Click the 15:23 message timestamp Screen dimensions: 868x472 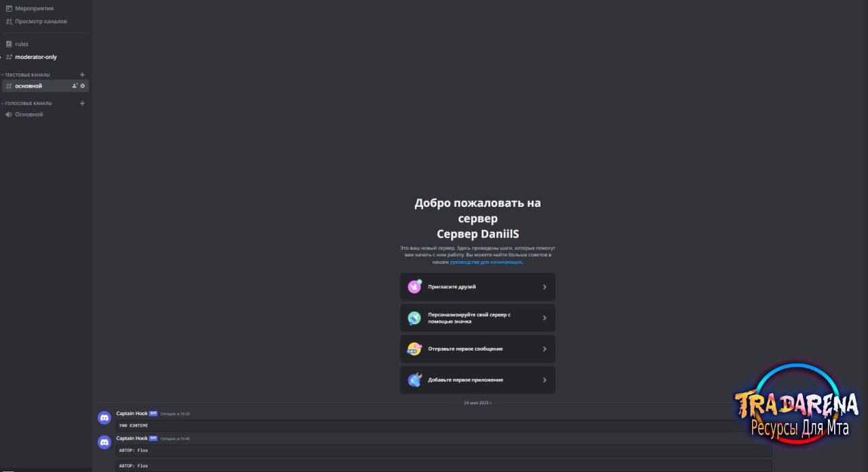point(175,414)
